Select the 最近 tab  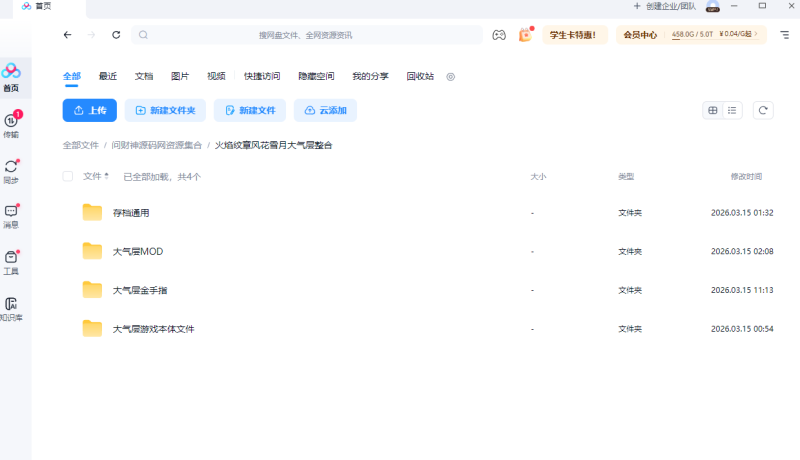(108, 76)
